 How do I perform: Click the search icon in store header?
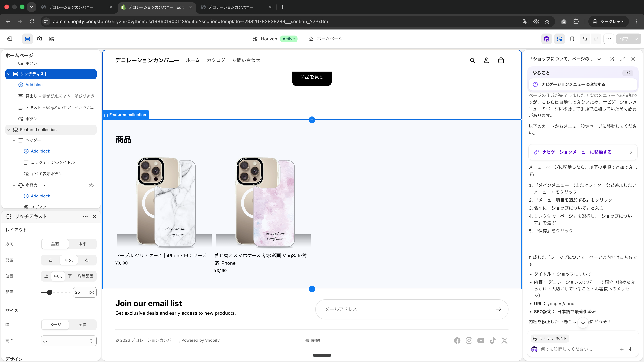pos(472,60)
